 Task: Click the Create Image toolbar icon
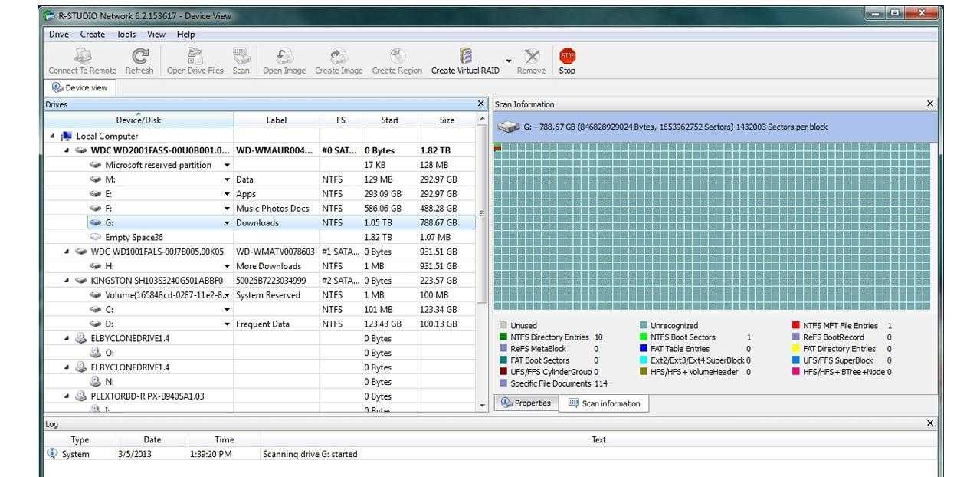click(x=339, y=57)
